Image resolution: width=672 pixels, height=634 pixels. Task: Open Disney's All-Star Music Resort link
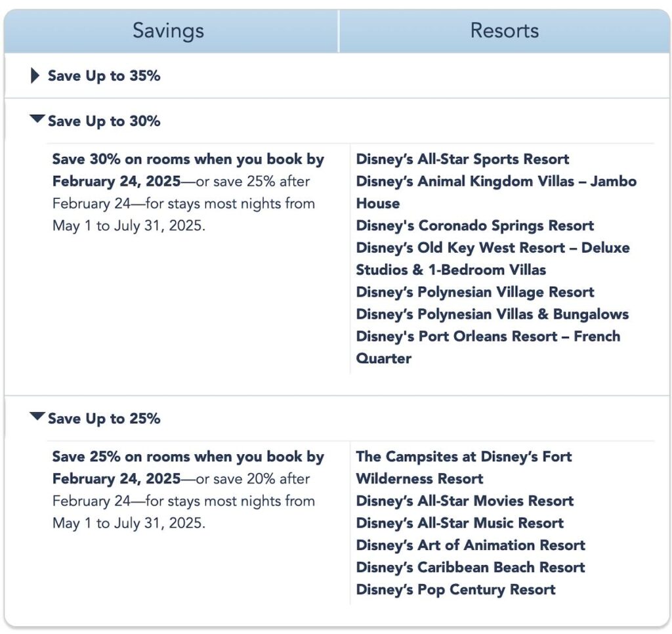click(460, 523)
